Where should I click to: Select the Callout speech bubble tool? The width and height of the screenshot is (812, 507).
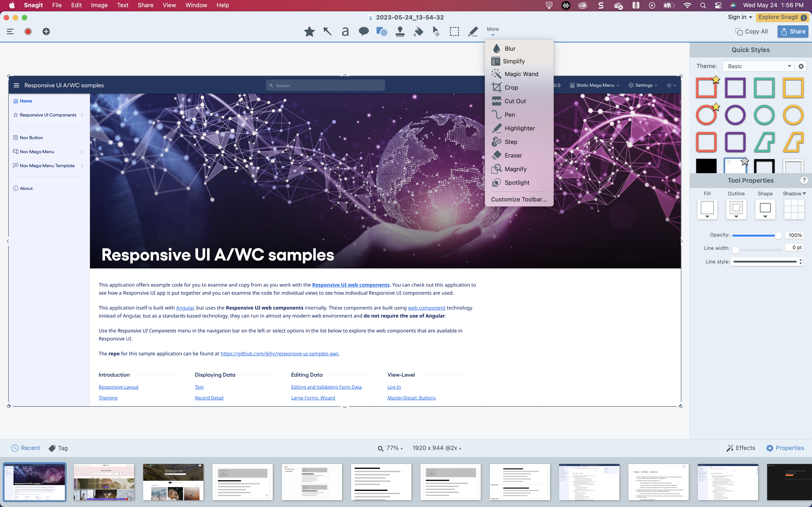(363, 31)
